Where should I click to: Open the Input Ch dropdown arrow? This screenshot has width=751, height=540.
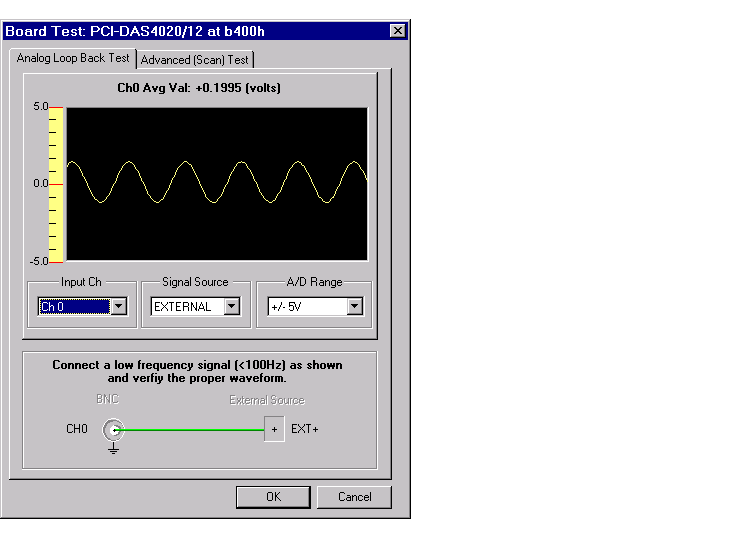[x=119, y=306]
